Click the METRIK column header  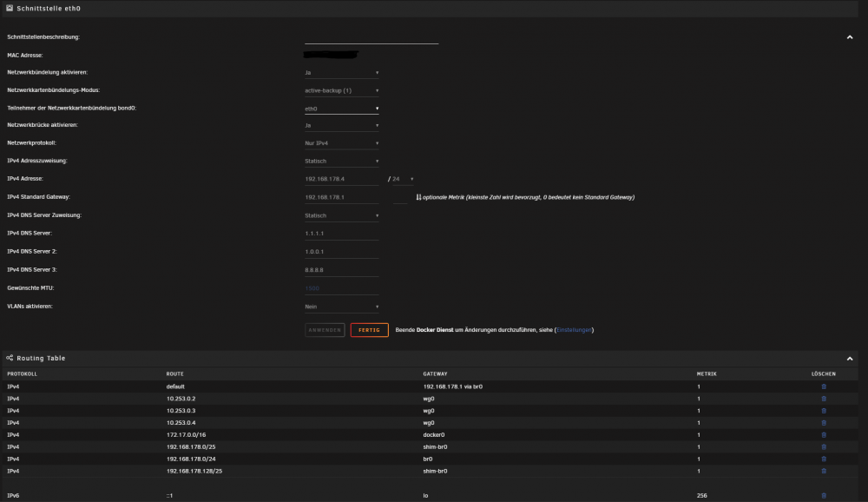[x=707, y=374]
